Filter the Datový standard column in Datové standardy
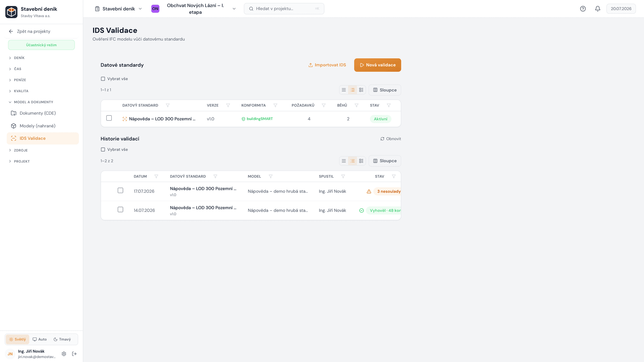This screenshot has height=362, width=644. coord(167,106)
